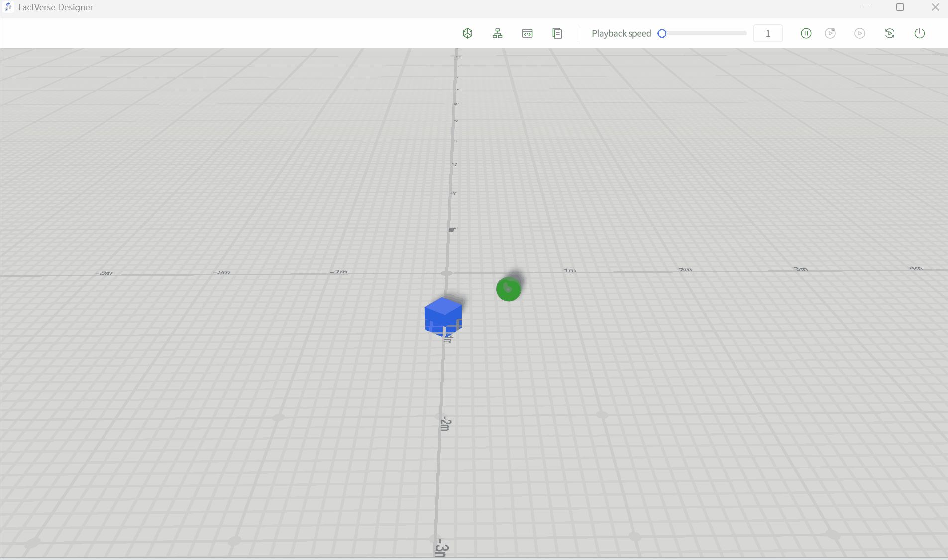948x560 pixels.
Task: Restart the simulation with the replay icon
Action: click(x=890, y=33)
